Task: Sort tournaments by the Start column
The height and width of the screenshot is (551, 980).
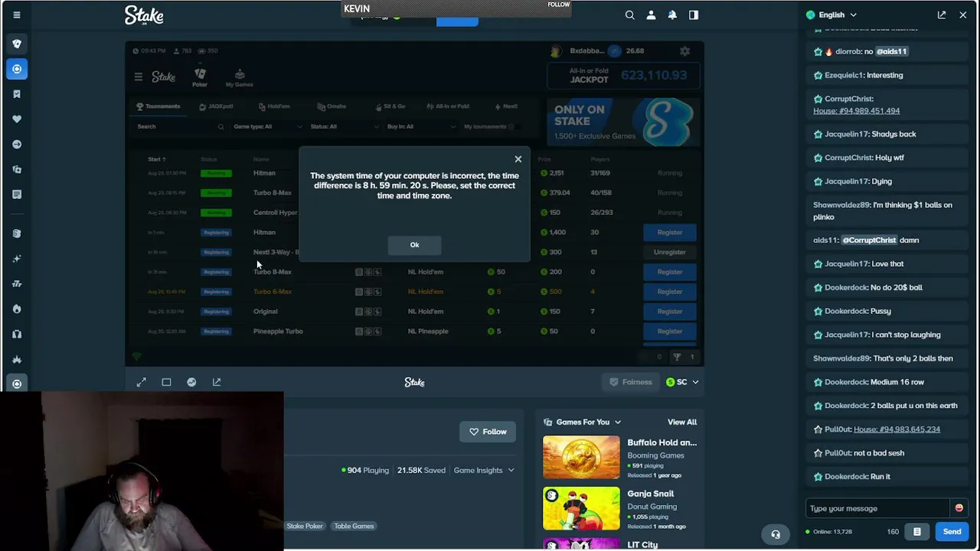Action: [x=156, y=159]
